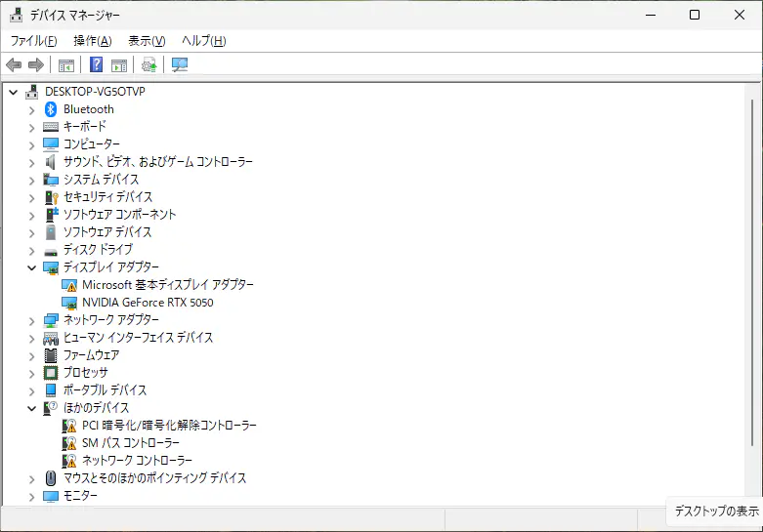The height and width of the screenshot is (532, 763).
Task: Expand the プロセッサ category
Action: (x=31, y=373)
